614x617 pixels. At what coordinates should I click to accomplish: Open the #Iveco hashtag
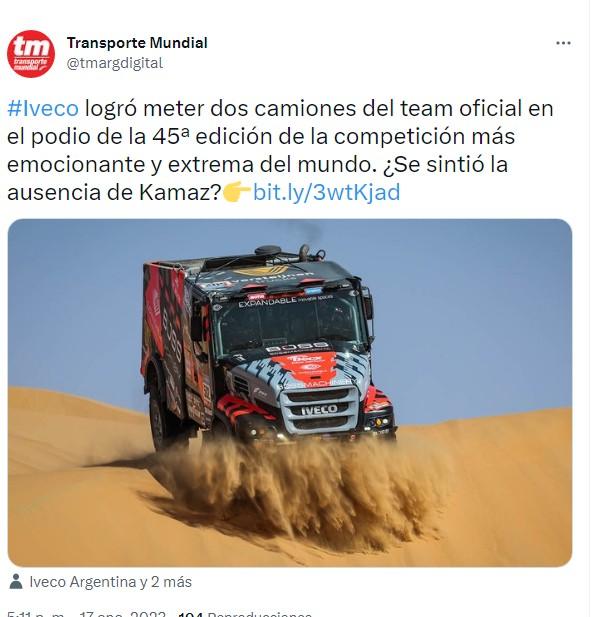pyautogui.click(x=43, y=108)
